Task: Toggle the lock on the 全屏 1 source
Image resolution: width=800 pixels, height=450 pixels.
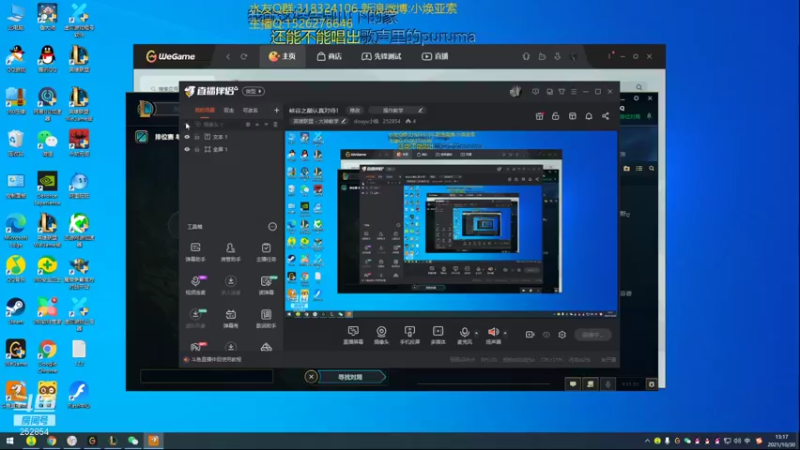Action: click(x=197, y=149)
